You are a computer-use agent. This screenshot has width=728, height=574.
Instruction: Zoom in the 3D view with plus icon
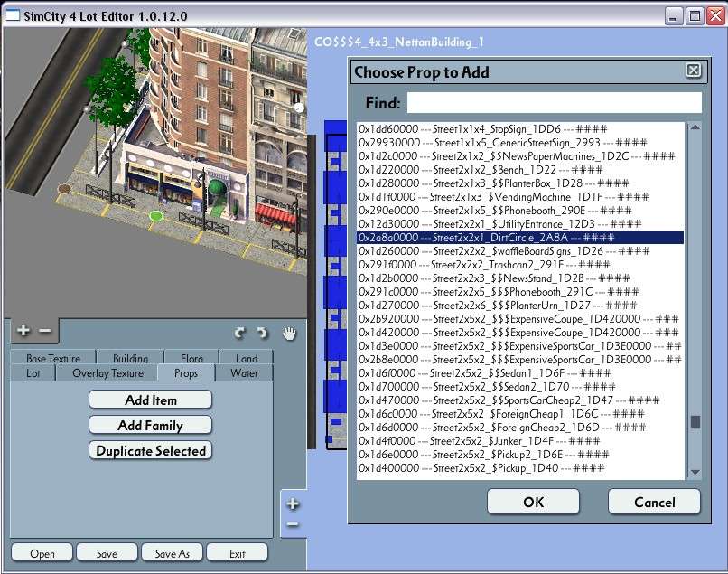pos(23,331)
